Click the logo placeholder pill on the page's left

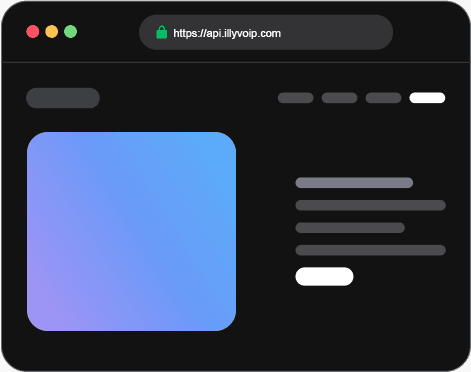tap(63, 98)
